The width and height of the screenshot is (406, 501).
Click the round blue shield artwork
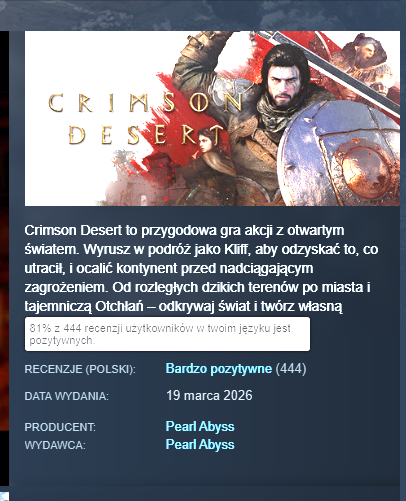coord(338,157)
